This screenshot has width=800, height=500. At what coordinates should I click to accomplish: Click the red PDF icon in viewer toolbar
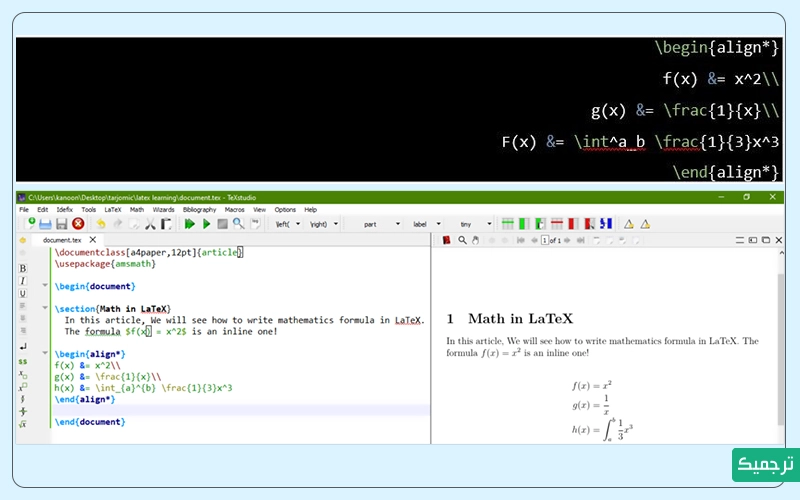point(446,240)
